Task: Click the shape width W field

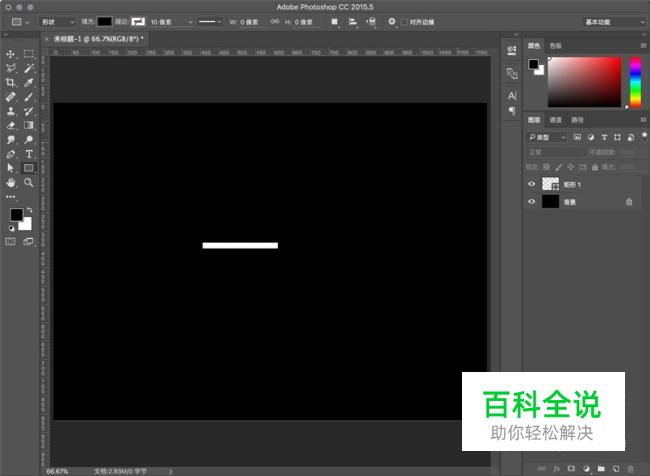Action: (250, 22)
